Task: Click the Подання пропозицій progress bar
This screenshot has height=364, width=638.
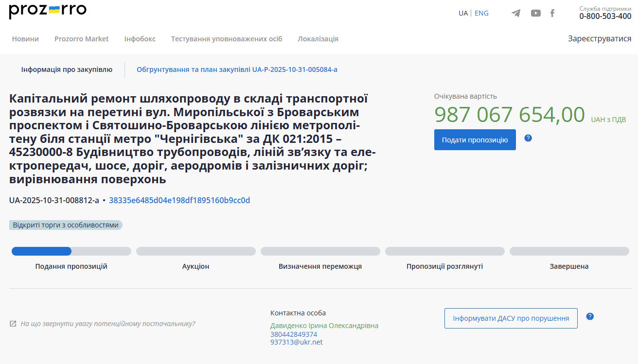Action: point(71,251)
